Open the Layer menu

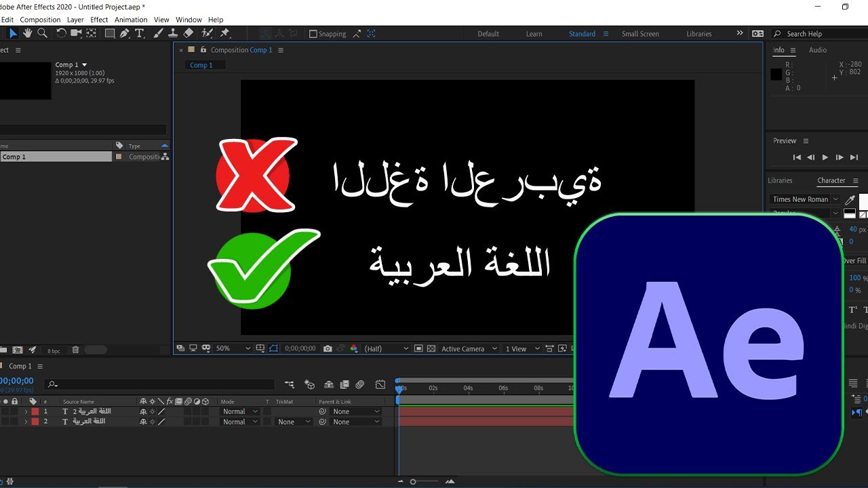click(75, 20)
